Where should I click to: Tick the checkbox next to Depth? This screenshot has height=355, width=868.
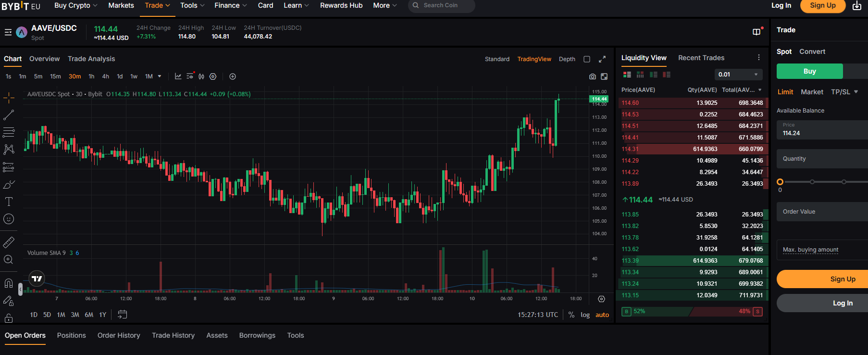(587, 59)
